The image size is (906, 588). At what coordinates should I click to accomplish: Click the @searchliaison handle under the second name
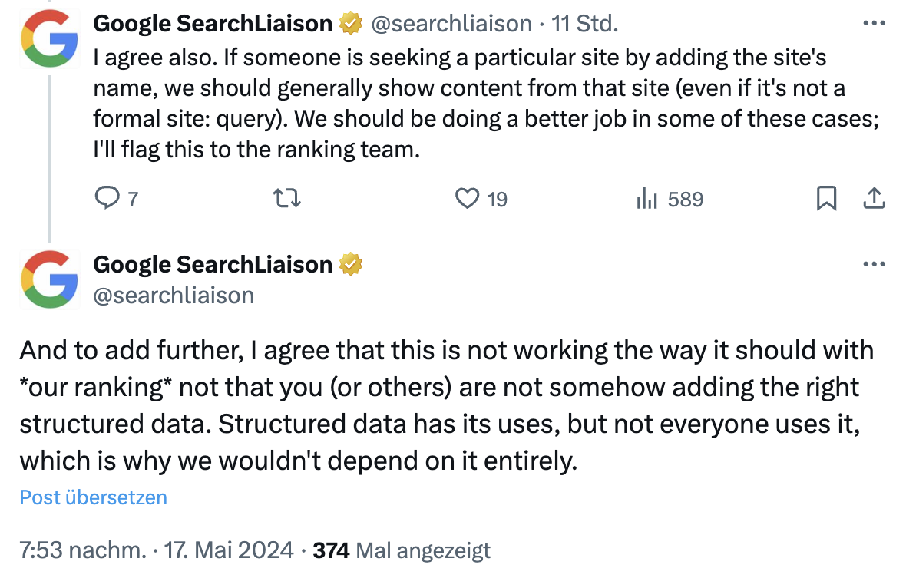[174, 296]
